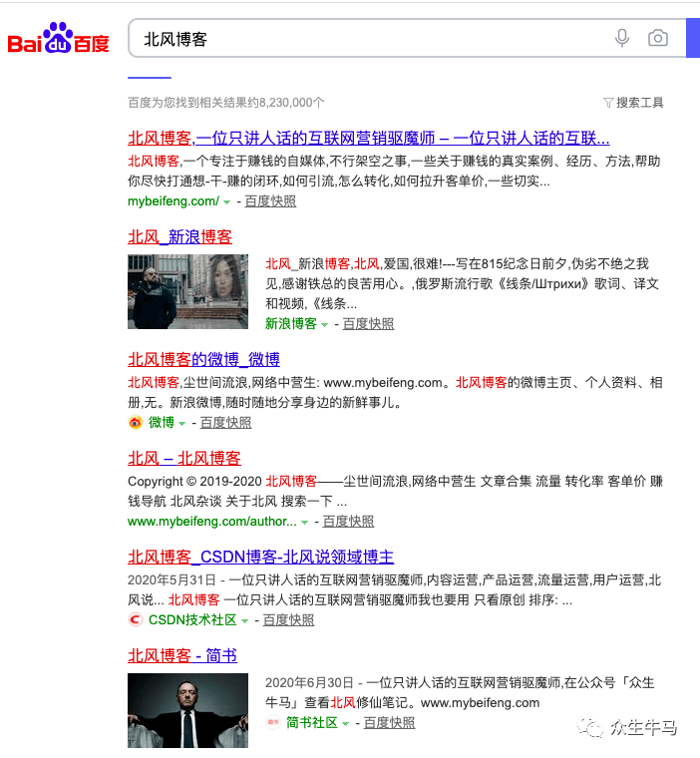Open the 北风博客 - 简书 result title

[x=182, y=655]
